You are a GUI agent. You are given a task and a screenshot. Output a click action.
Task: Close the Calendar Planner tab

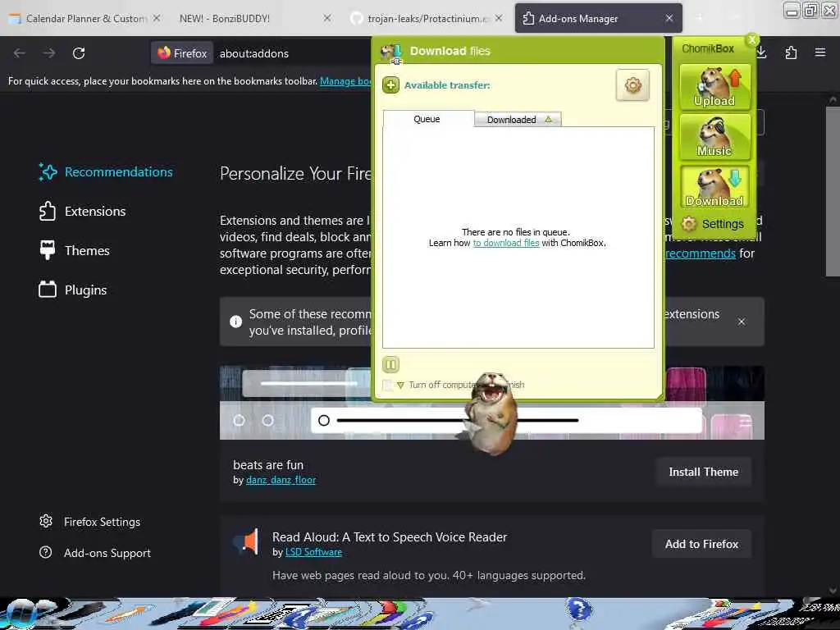pos(157,18)
